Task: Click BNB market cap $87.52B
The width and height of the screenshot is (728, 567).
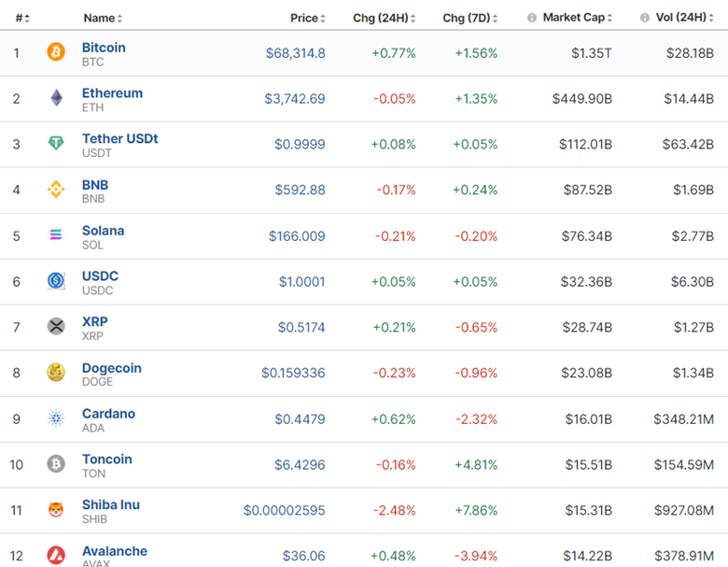Action: pyautogui.click(x=588, y=190)
